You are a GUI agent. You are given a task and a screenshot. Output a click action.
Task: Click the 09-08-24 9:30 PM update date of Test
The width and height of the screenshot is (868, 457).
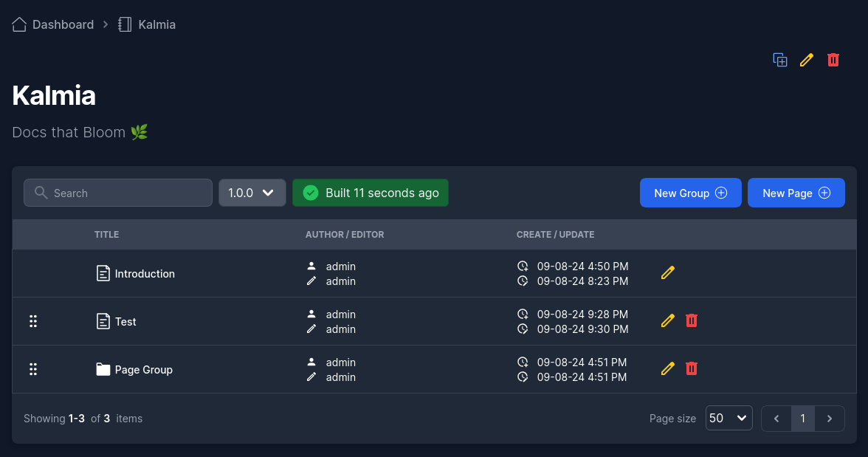point(582,329)
